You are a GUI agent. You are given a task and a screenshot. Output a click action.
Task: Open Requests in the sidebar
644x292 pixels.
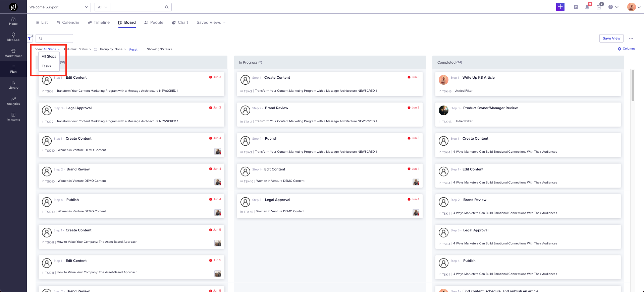(x=13, y=117)
